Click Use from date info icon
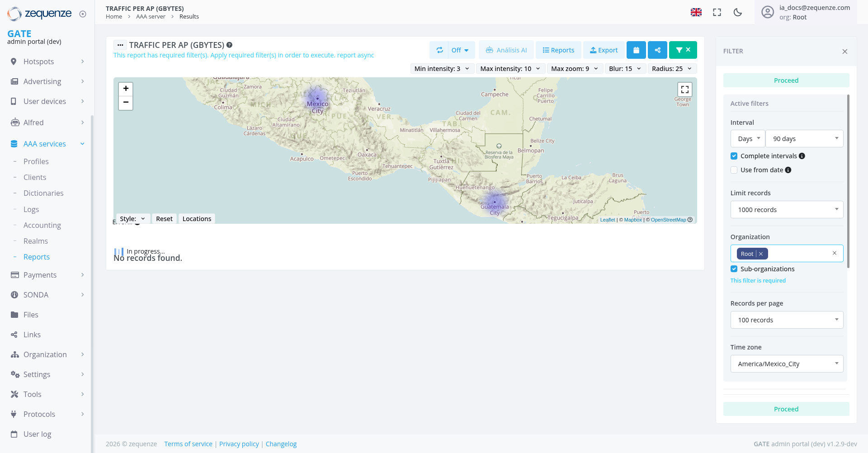The width and height of the screenshot is (868, 453). pos(788,170)
